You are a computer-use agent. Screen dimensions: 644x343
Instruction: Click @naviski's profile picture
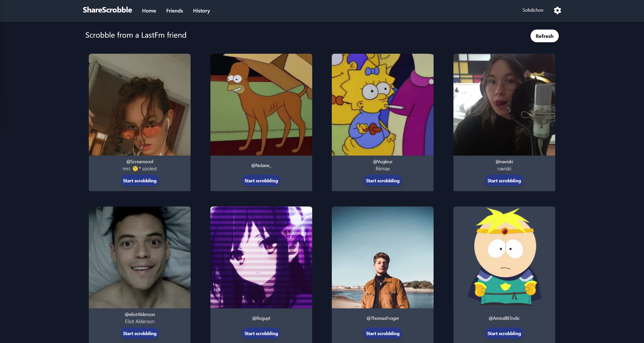coord(504,105)
